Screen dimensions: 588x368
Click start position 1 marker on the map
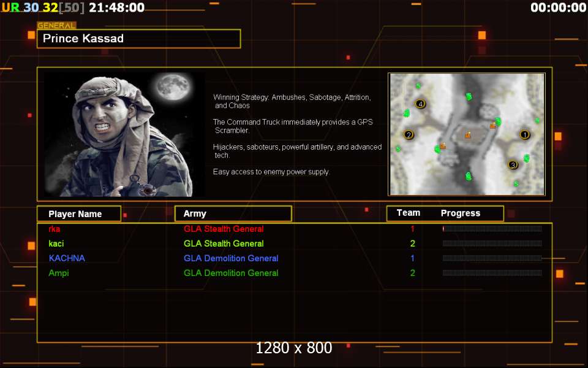pyautogui.click(x=525, y=134)
